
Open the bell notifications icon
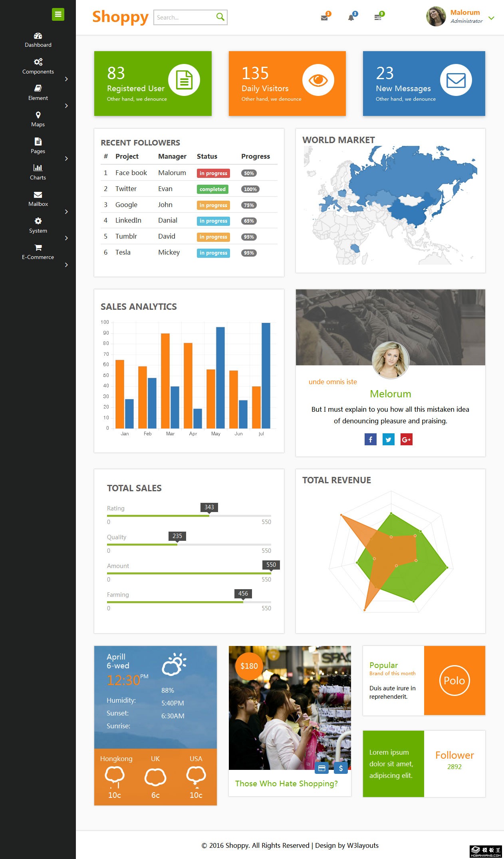coord(351,18)
